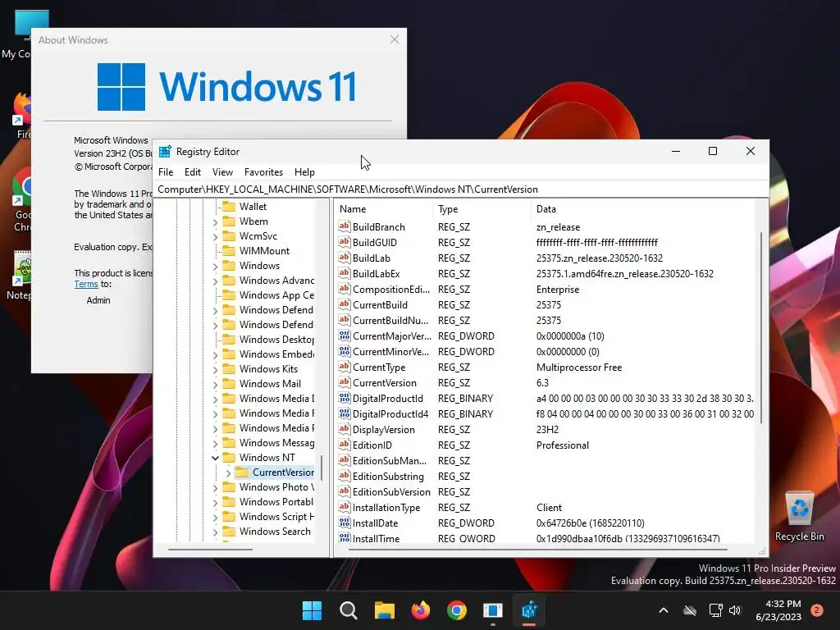Select the InstallationType value name

[386, 507]
